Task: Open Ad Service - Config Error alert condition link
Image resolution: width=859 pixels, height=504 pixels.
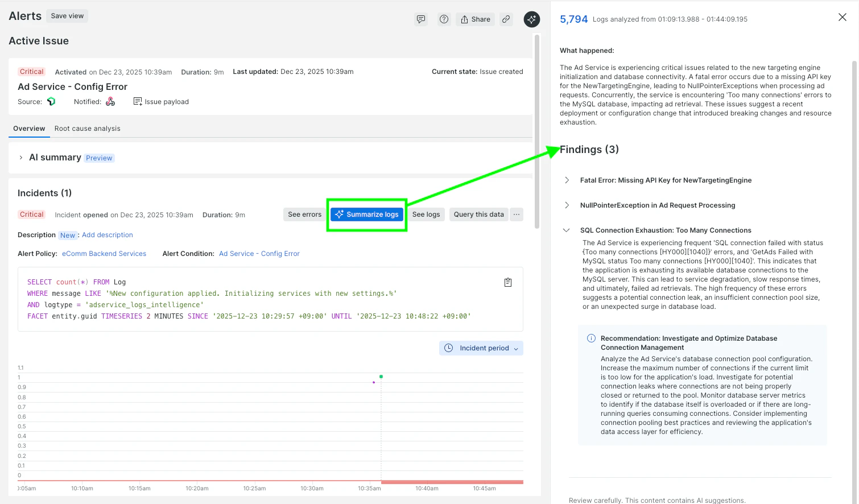Action: (259, 254)
